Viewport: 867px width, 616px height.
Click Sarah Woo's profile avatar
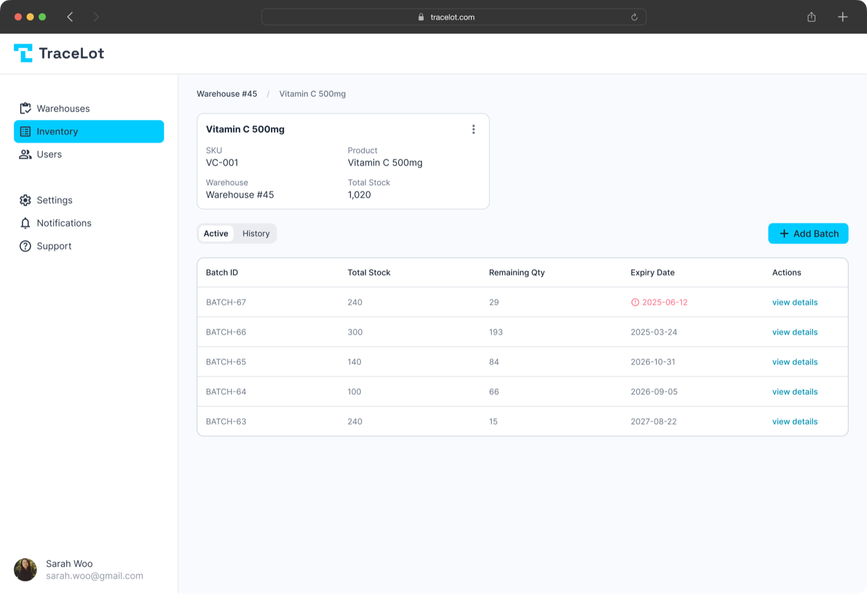25,569
